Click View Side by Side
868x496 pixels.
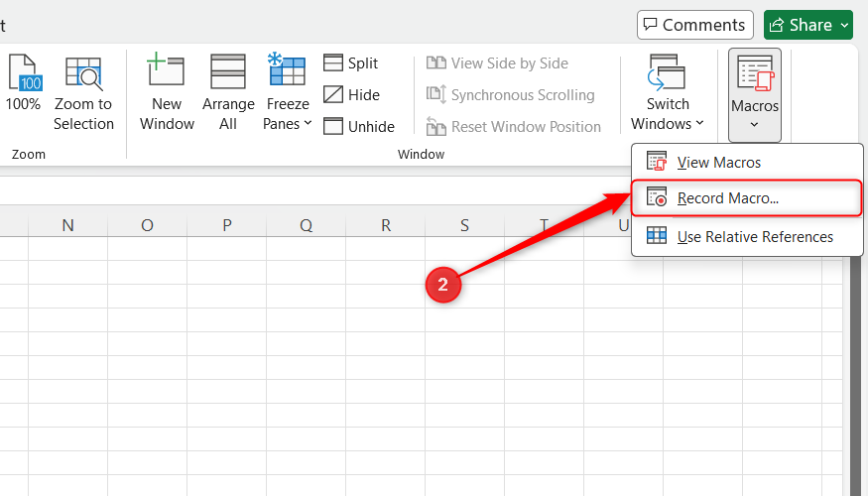497,63
